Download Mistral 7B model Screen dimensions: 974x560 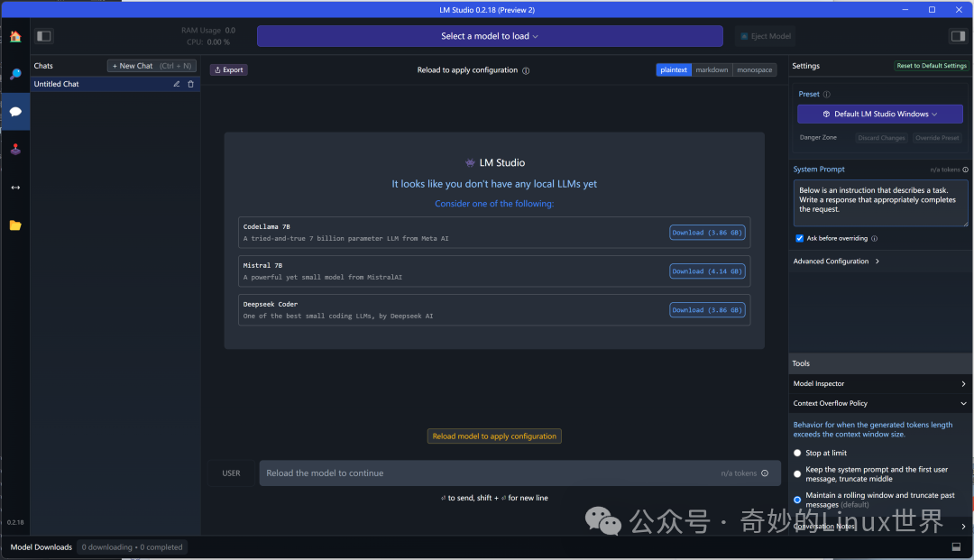coord(707,271)
